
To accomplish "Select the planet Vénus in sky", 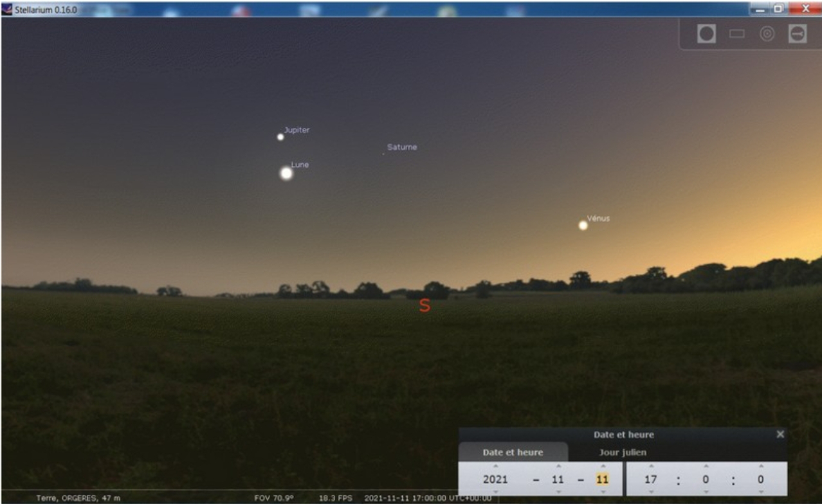I will pos(583,226).
